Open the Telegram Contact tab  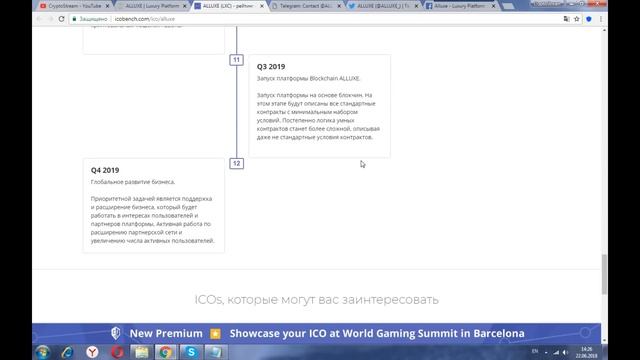306,6
